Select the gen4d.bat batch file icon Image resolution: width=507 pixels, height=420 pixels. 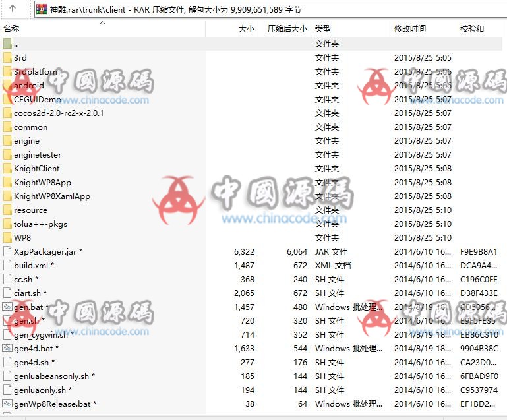(x=7, y=348)
